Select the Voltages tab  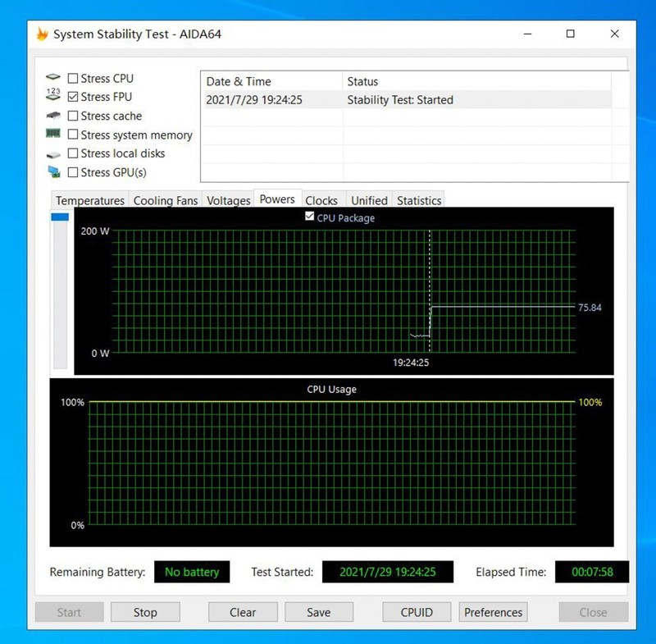click(x=229, y=200)
